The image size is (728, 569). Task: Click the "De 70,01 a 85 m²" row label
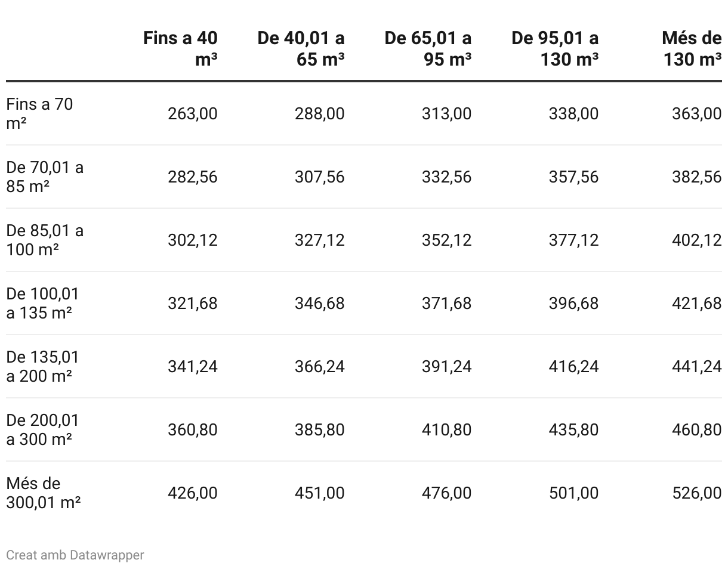pyautogui.click(x=45, y=177)
